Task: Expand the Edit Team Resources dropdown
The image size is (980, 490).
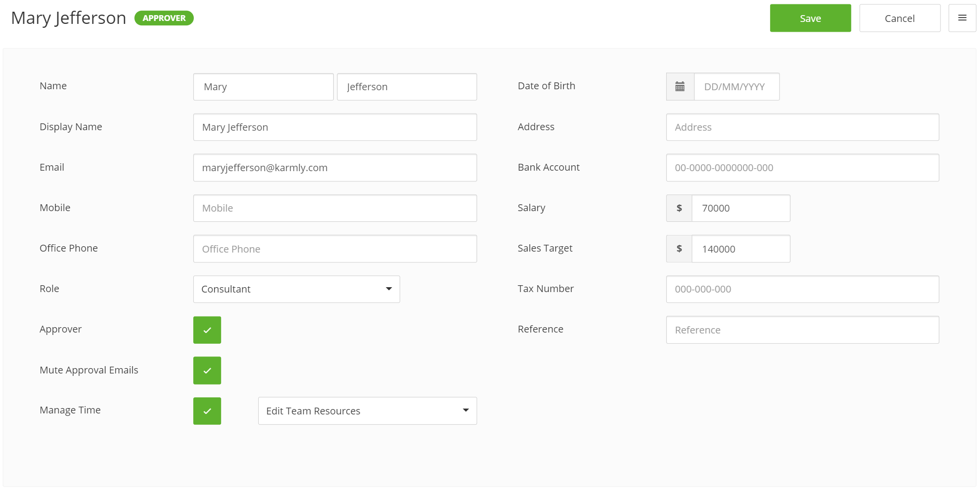Action: [x=367, y=411]
